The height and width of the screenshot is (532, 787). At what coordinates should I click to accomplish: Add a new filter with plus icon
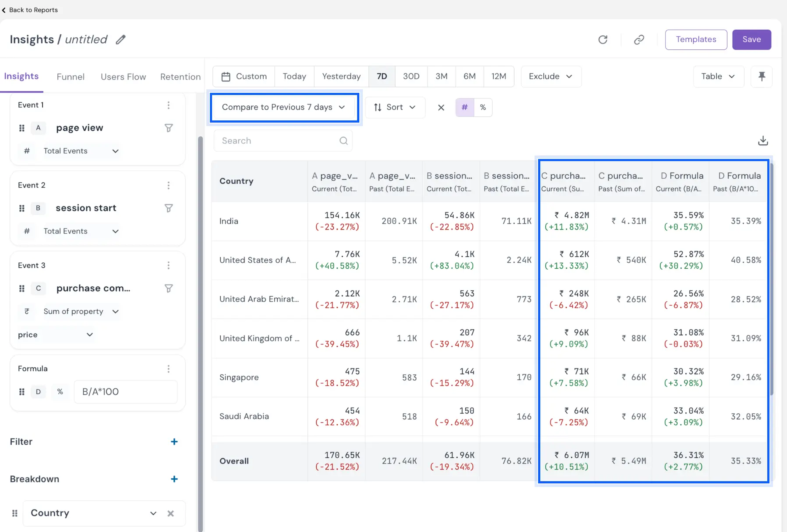(x=174, y=442)
